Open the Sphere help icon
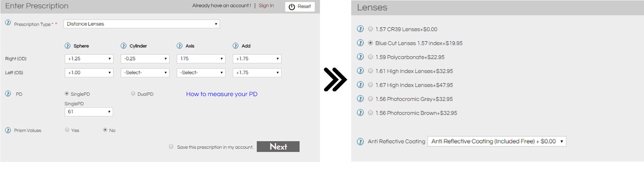The image size is (644, 184). 67,46
